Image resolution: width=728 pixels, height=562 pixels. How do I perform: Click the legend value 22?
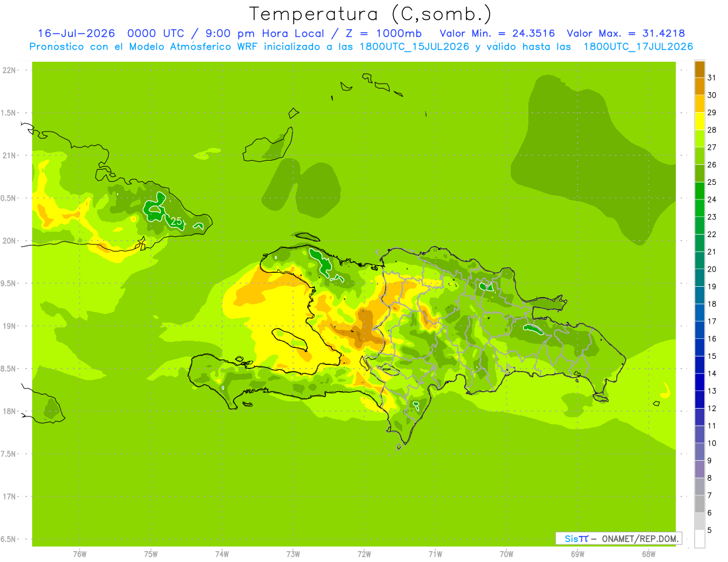coord(712,234)
